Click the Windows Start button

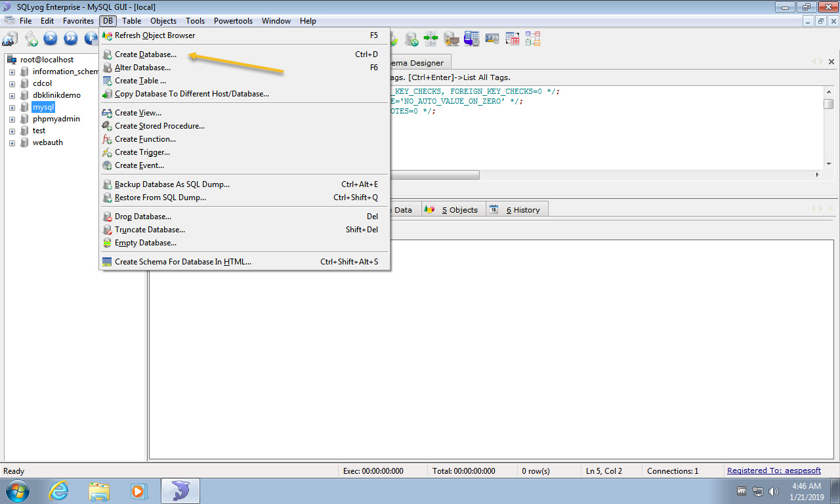pos(18,491)
